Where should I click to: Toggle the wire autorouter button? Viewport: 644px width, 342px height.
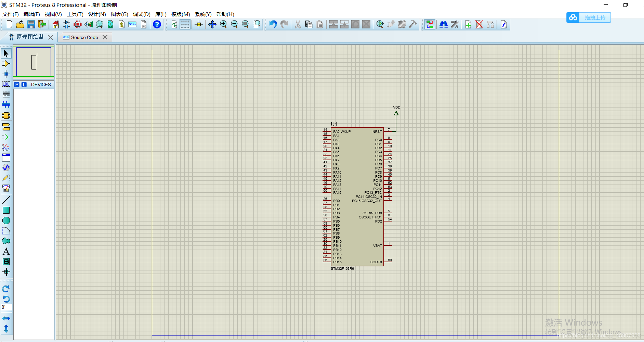(x=430, y=24)
